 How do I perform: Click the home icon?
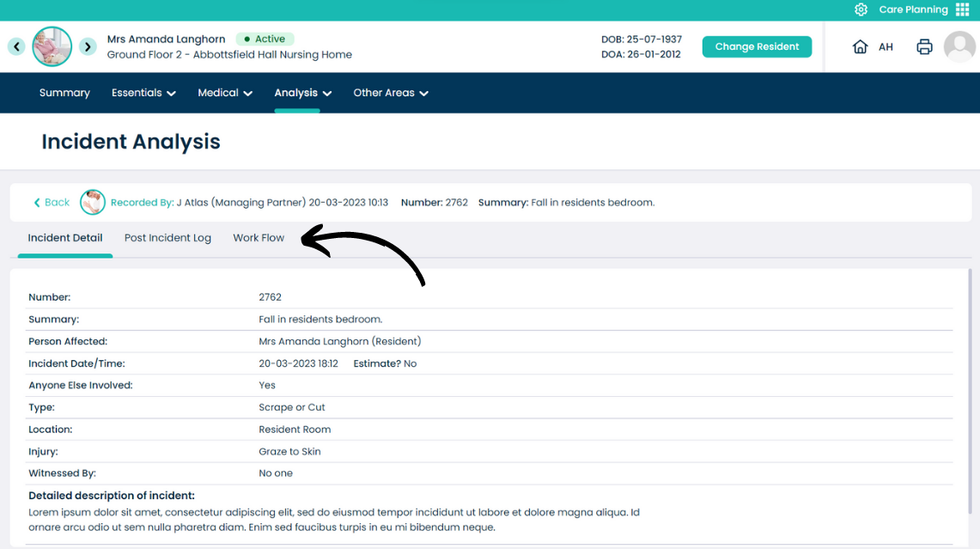tap(860, 47)
